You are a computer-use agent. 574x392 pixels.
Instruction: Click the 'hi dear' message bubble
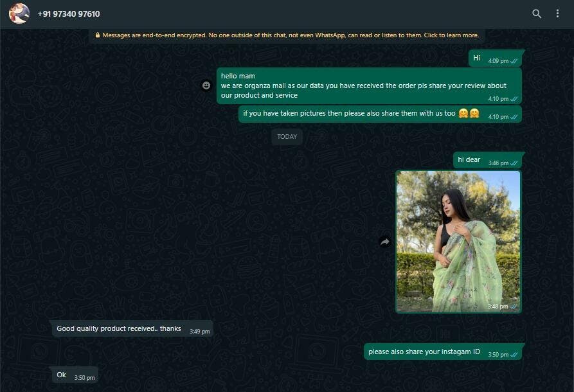point(469,160)
